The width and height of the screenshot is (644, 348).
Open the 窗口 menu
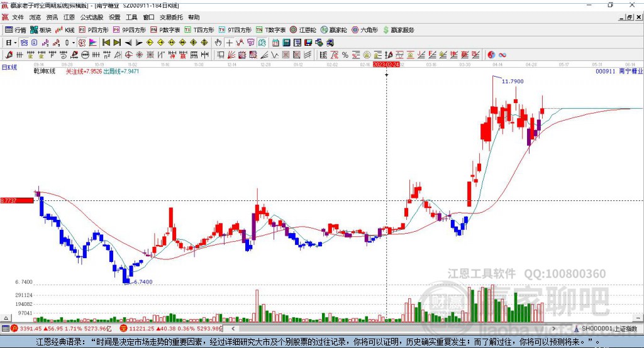point(148,17)
